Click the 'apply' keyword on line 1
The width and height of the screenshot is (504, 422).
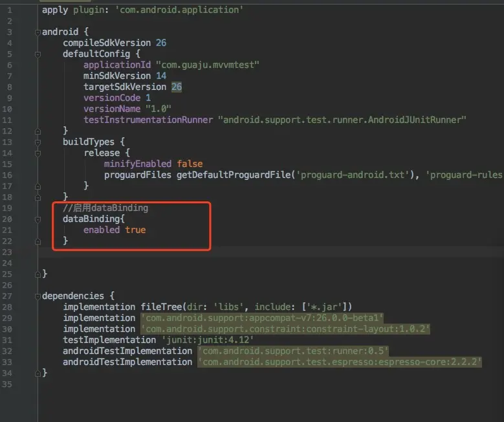tap(55, 10)
